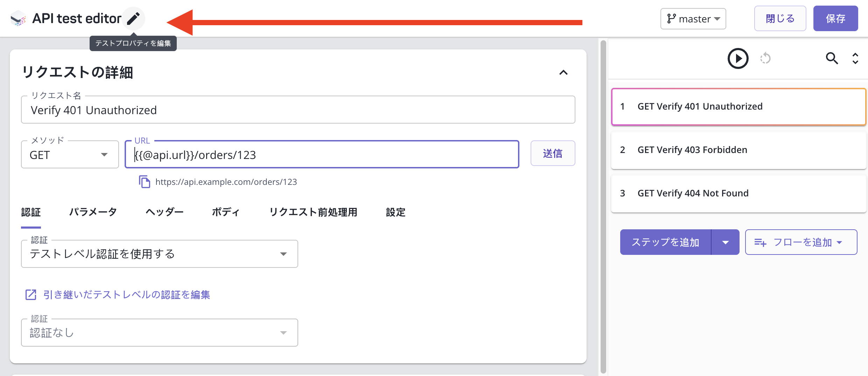Screen dimensions: 868x376
Task: Switch to the 認証 tab
Action: click(x=31, y=212)
